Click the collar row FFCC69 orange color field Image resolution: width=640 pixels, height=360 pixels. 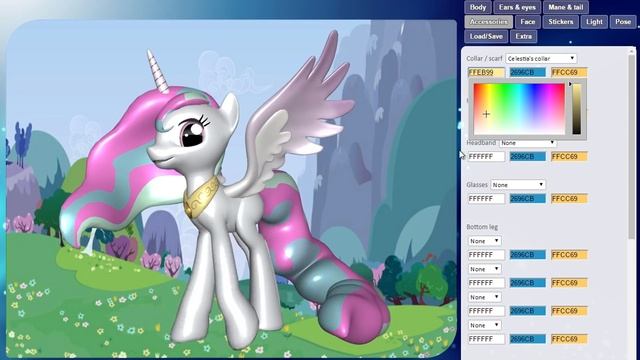coord(569,73)
